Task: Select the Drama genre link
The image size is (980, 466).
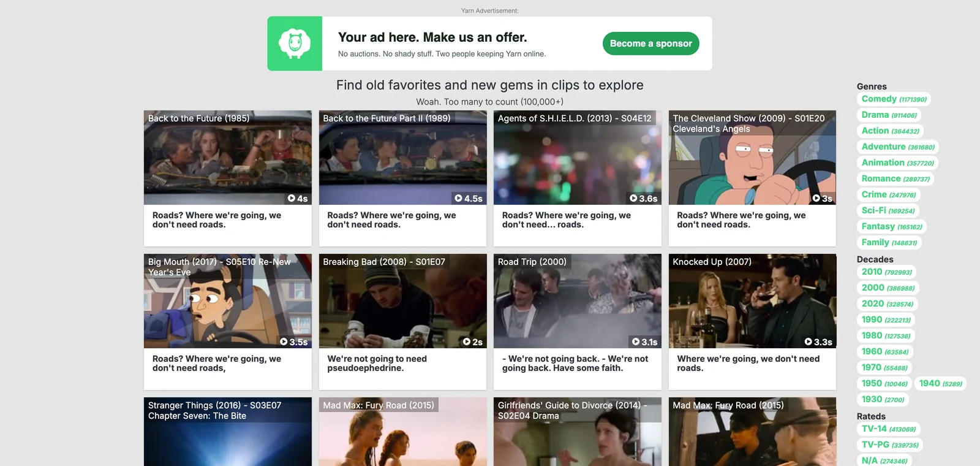Action: click(889, 115)
